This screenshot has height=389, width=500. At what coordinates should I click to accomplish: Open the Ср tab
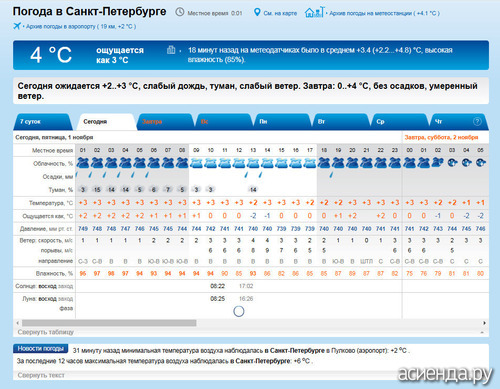coord(399,122)
